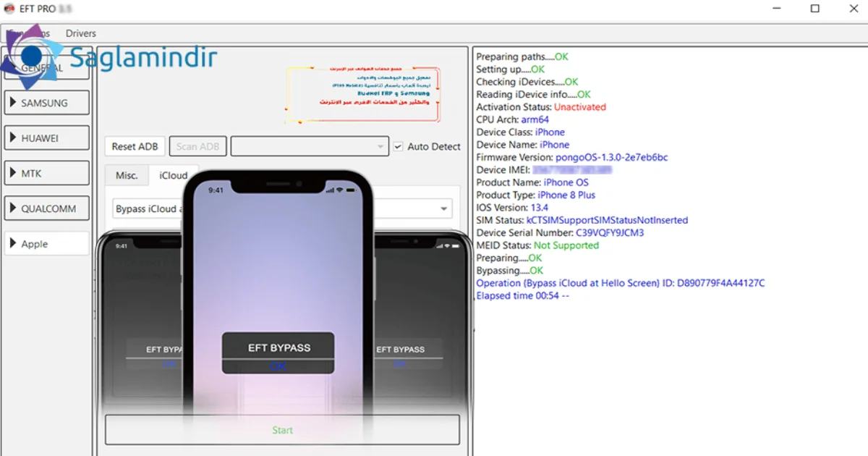Click the Start button
Viewport: 868px width, 456px height.
click(283, 430)
